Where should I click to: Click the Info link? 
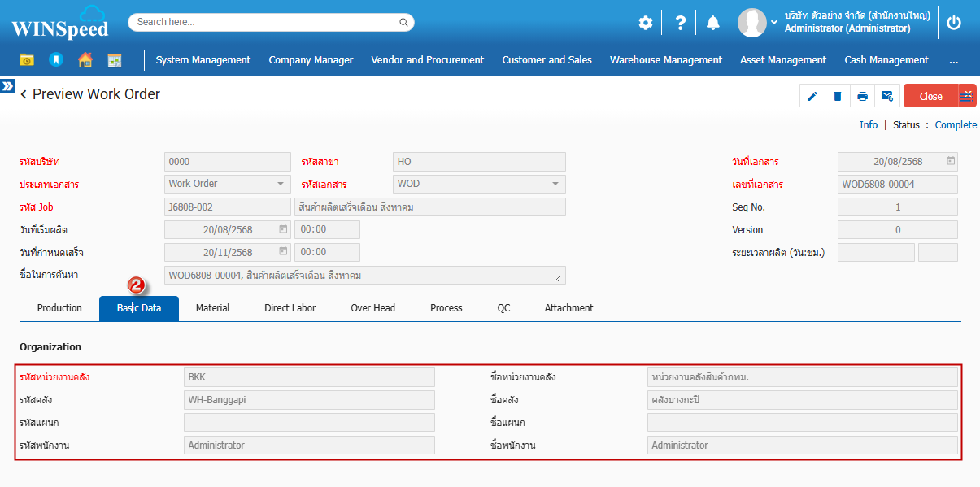869,125
